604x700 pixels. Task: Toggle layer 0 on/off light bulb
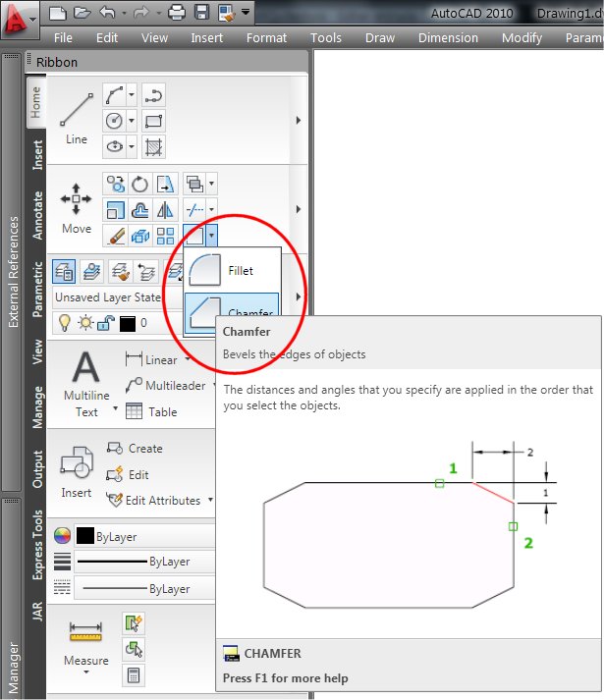click(65, 322)
